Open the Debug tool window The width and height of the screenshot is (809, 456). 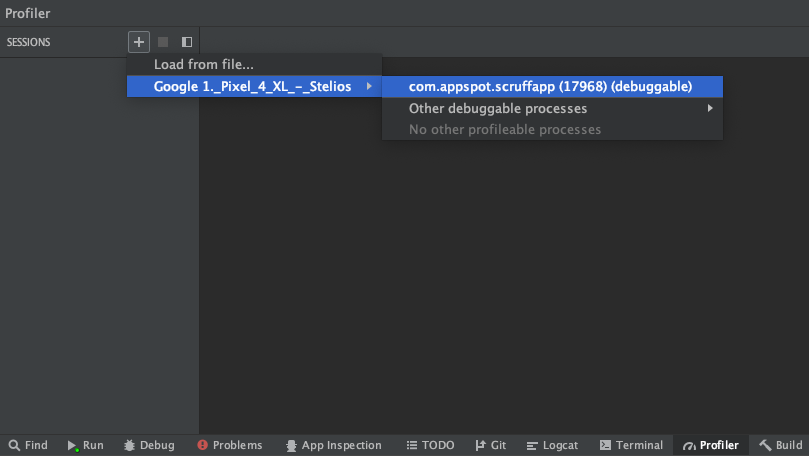(x=150, y=445)
